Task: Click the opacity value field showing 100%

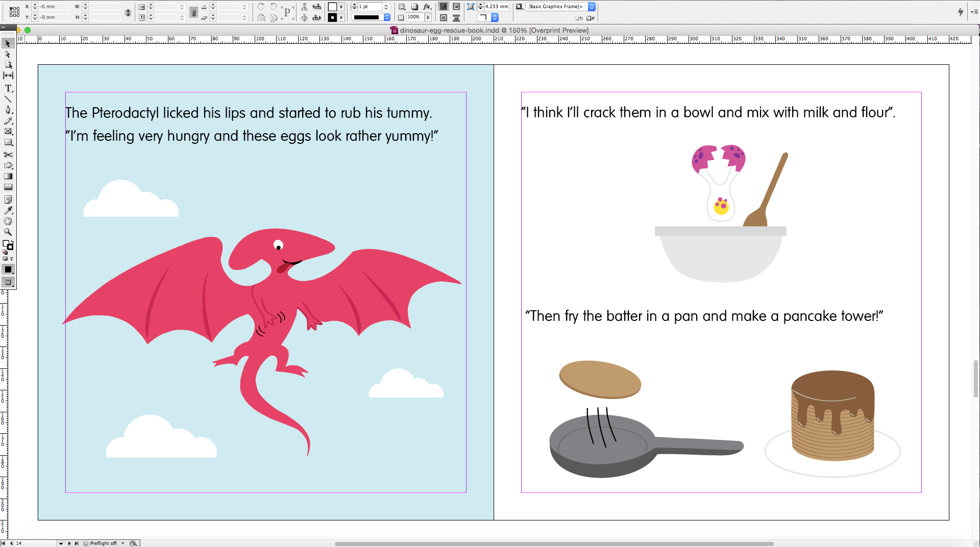Action: (x=413, y=17)
